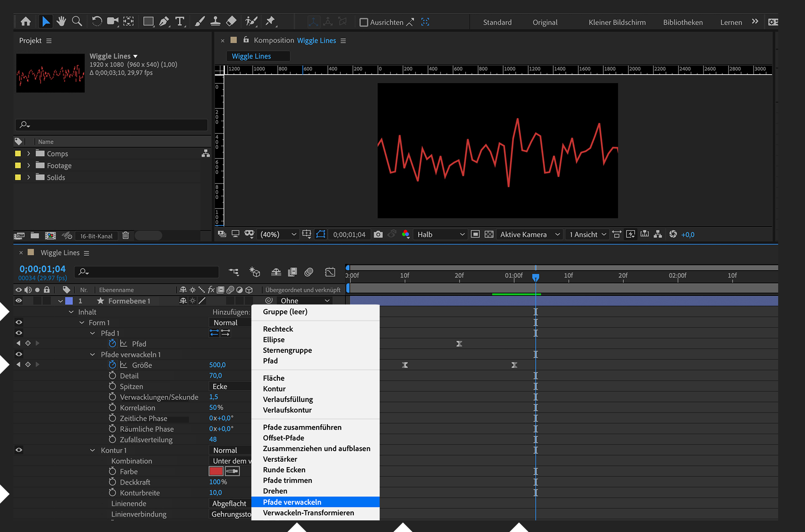Toggle visibility of Kontur 1
Screen dimensions: 805x532
point(19,450)
